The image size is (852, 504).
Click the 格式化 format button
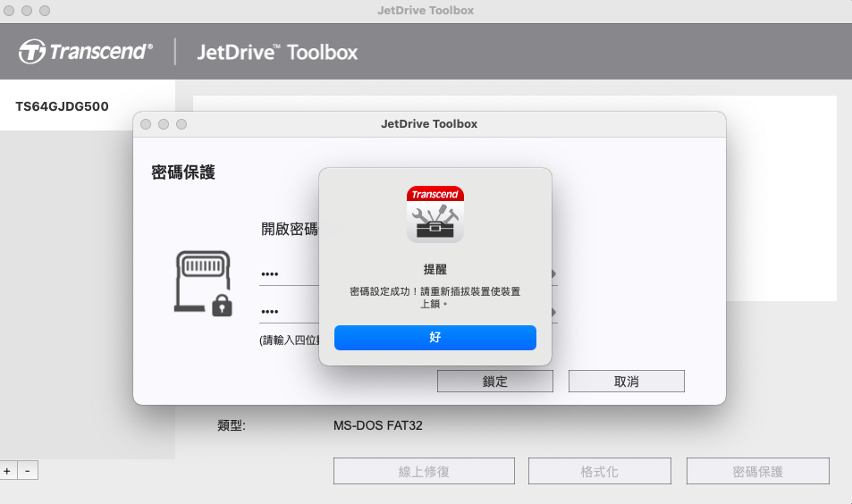click(599, 471)
